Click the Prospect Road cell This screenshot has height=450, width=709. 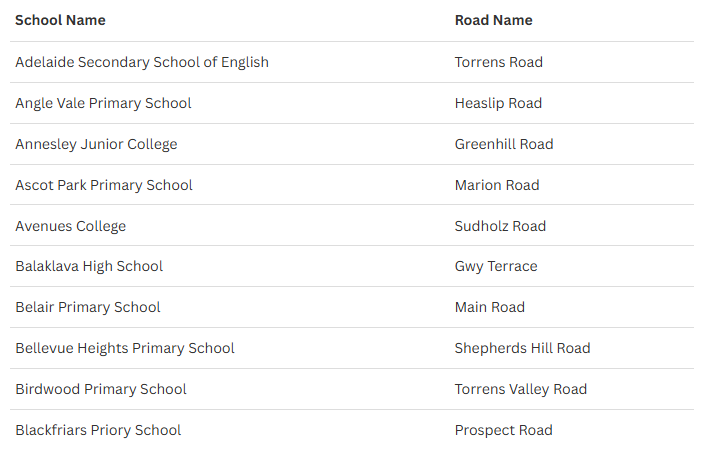tap(503, 430)
